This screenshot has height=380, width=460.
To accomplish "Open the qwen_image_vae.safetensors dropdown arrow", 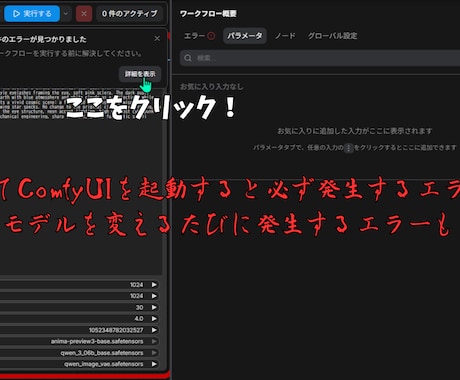I will pyautogui.click(x=154, y=364).
